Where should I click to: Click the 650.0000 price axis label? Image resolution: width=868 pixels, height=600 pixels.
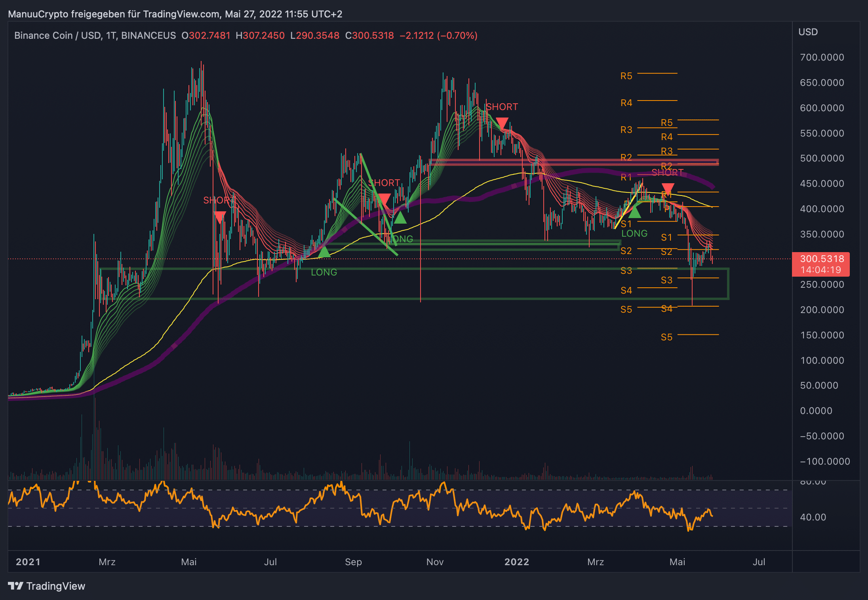tap(822, 83)
